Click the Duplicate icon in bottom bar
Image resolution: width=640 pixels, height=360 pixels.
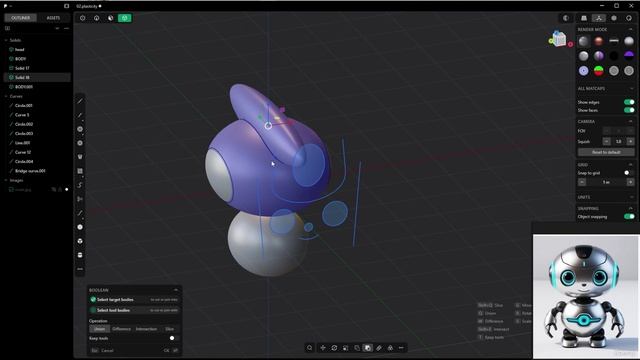[x=357, y=348]
